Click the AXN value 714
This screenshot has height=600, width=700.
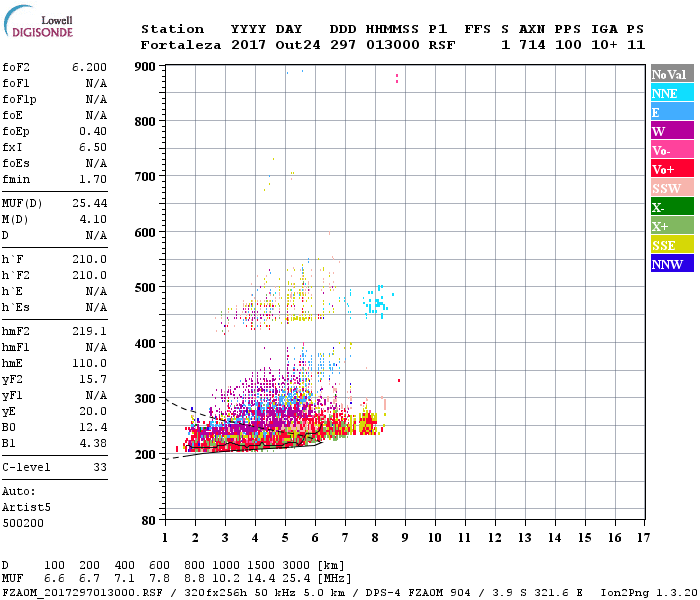click(x=532, y=45)
